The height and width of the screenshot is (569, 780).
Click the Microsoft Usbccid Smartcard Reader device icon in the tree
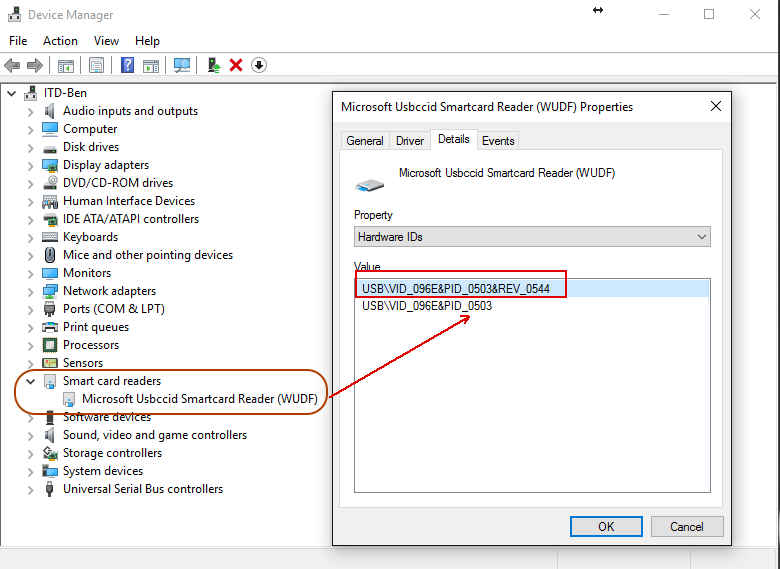(69, 399)
